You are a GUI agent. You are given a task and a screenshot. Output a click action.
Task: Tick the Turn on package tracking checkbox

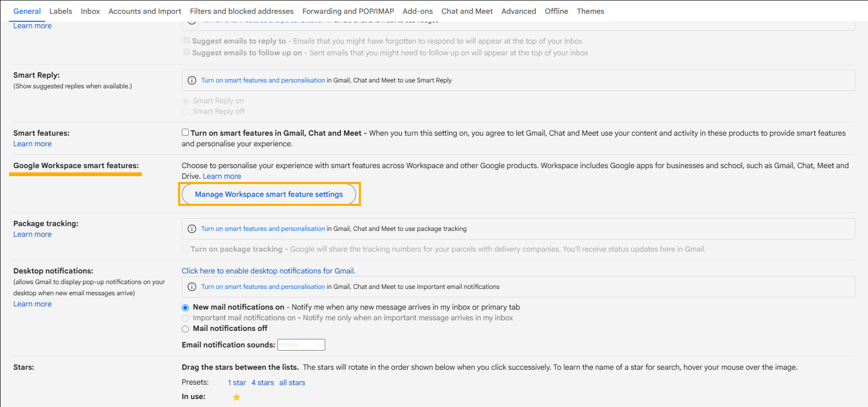pyautogui.click(x=185, y=248)
